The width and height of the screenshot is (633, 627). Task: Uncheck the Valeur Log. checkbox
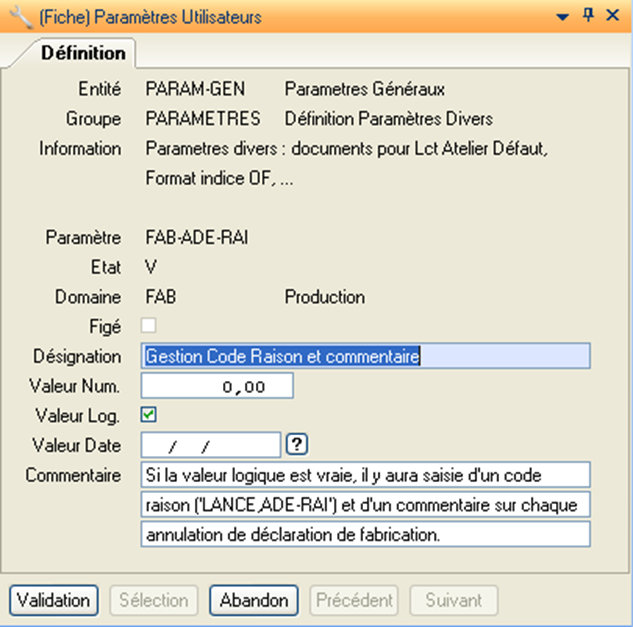149,414
